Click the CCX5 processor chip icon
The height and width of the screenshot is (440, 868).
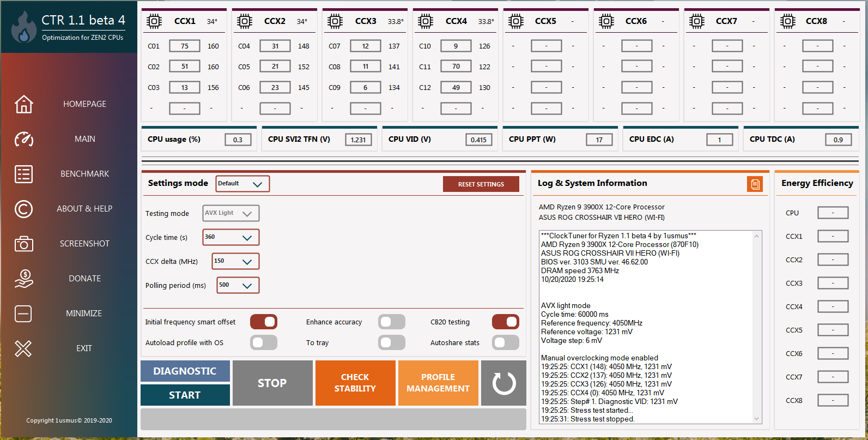point(516,21)
